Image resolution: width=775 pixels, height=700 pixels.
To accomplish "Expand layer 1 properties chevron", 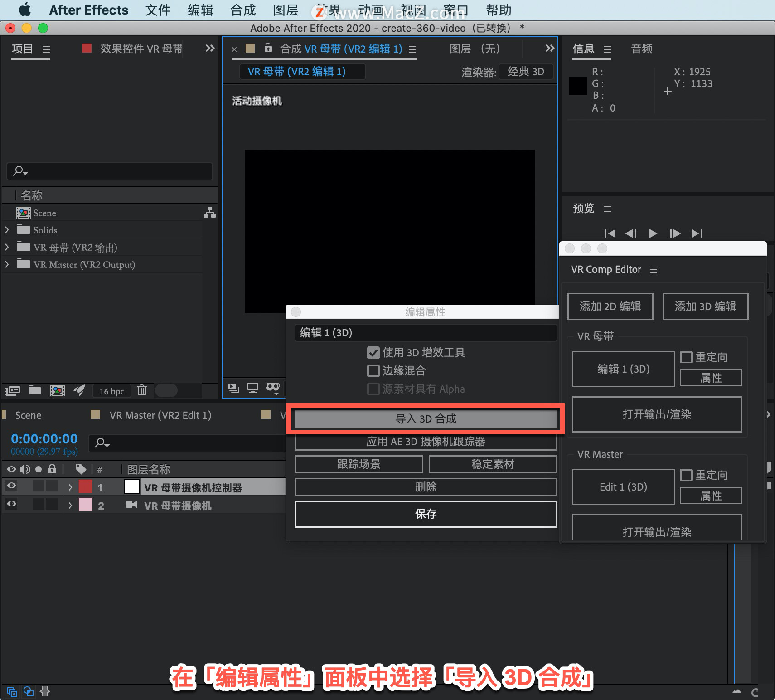I will click(x=70, y=487).
